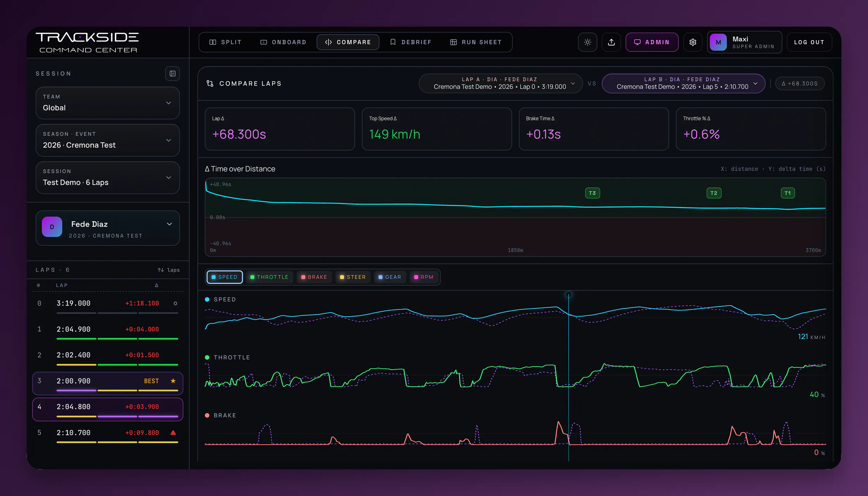868x496 pixels.
Task: Open settings gear icon
Action: coord(693,42)
